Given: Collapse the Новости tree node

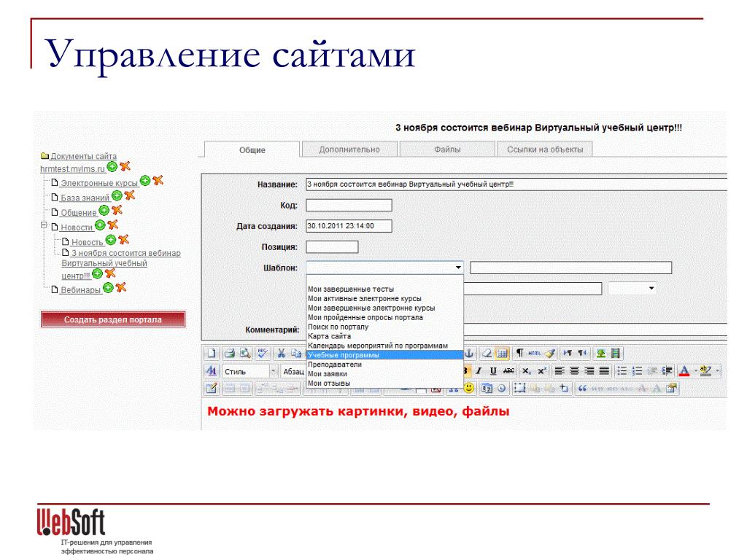Looking at the screenshot, I should click(44, 225).
